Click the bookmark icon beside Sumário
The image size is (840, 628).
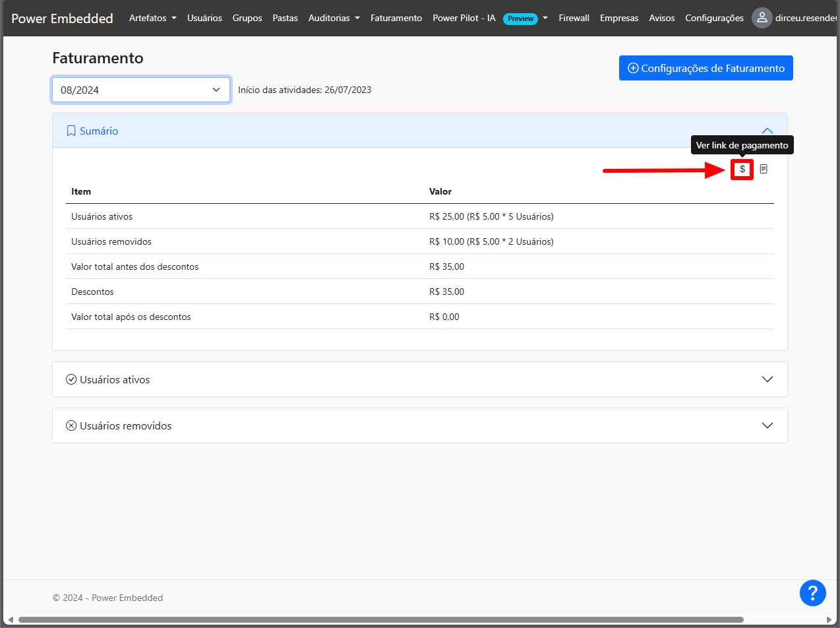(x=71, y=131)
